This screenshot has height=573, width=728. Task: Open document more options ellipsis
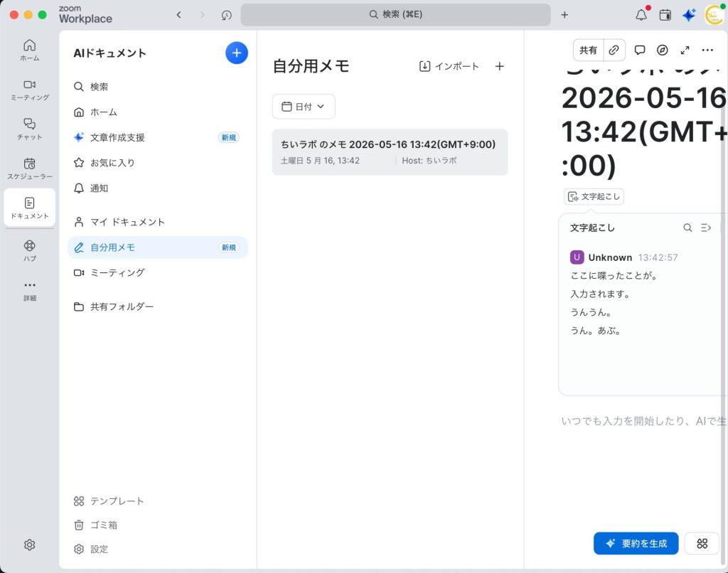pyautogui.click(x=707, y=50)
